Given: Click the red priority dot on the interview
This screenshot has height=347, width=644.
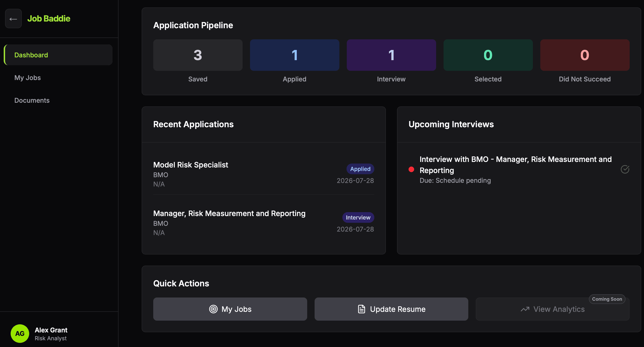Looking at the screenshot, I should [411, 169].
